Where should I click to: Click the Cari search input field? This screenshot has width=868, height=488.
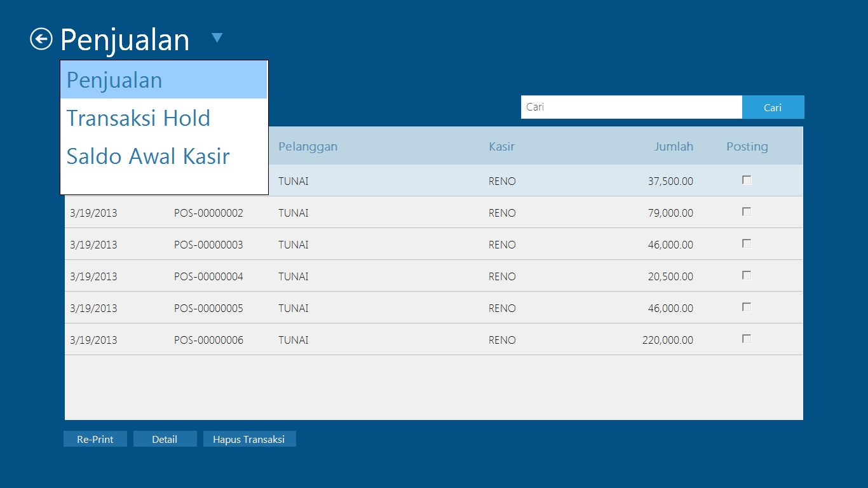coord(631,107)
